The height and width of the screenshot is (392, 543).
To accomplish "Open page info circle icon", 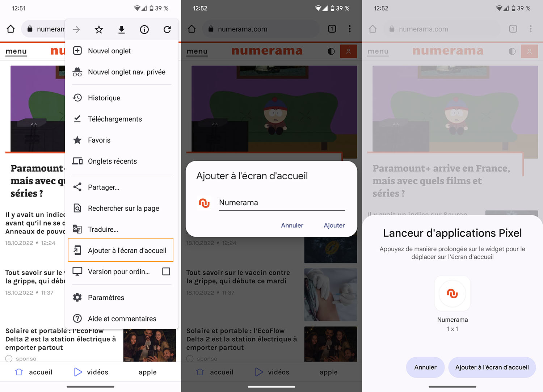I will tap(144, 30).
